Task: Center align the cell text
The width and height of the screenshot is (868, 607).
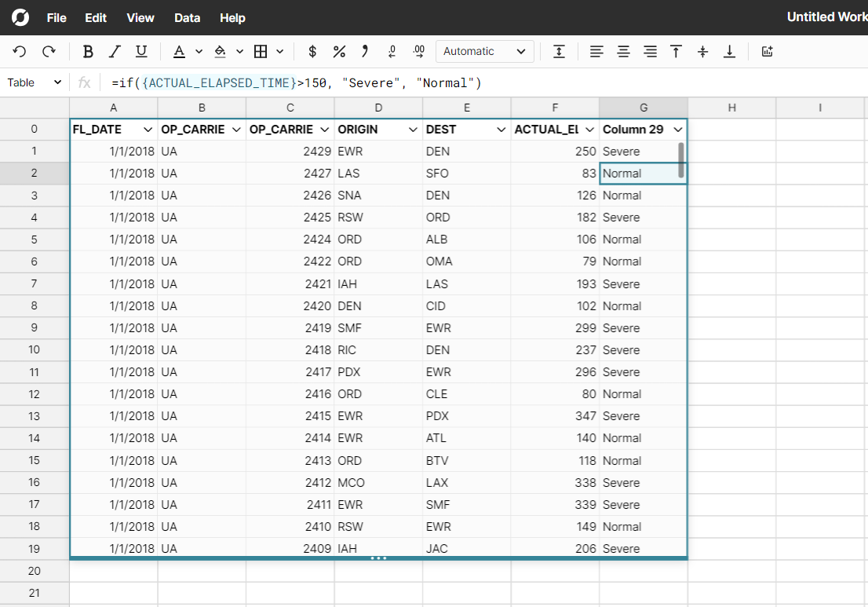Action: 623,52
